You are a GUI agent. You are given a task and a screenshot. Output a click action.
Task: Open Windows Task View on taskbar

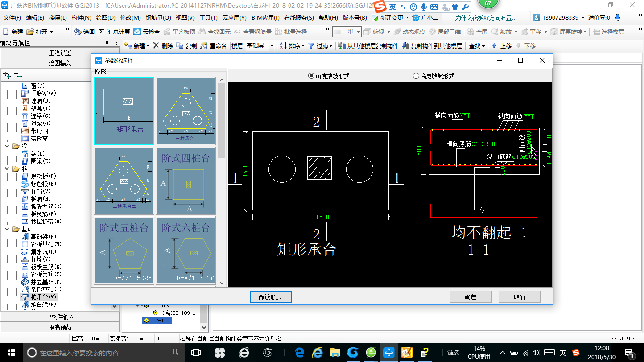coord(196,353)
